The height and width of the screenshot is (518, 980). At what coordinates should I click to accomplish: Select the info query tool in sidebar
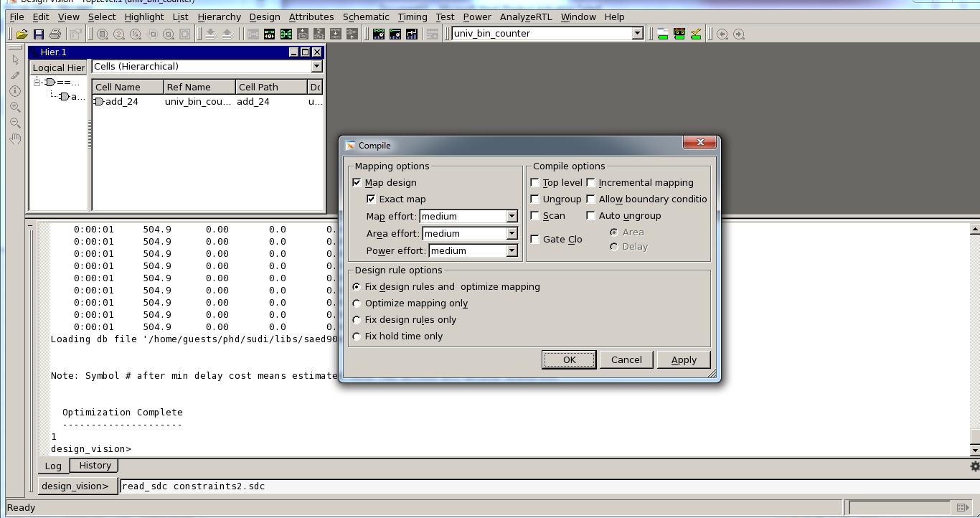point(15,91)
